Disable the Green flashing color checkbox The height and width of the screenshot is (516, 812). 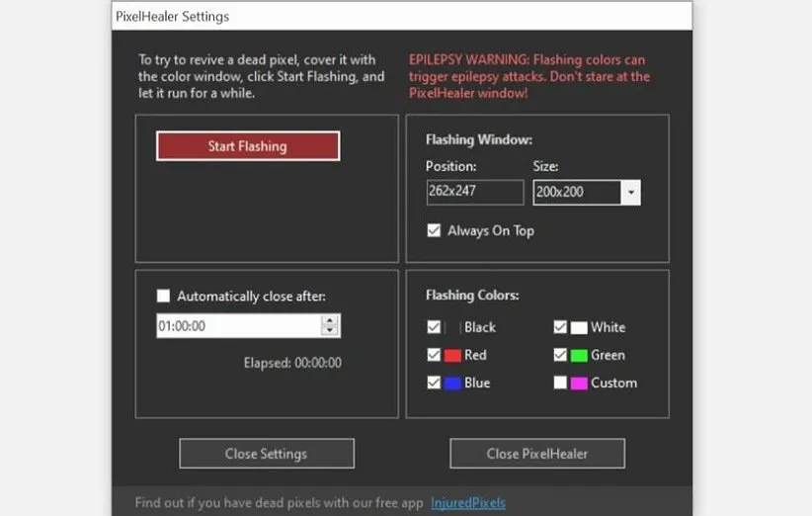(x=560, y=355)
